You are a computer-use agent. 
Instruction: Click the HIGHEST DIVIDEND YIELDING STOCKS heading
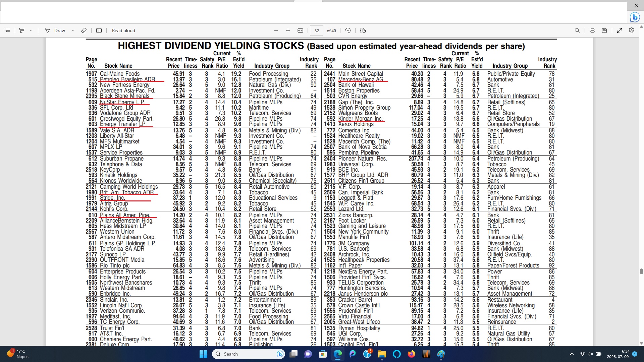pos(211,46)
